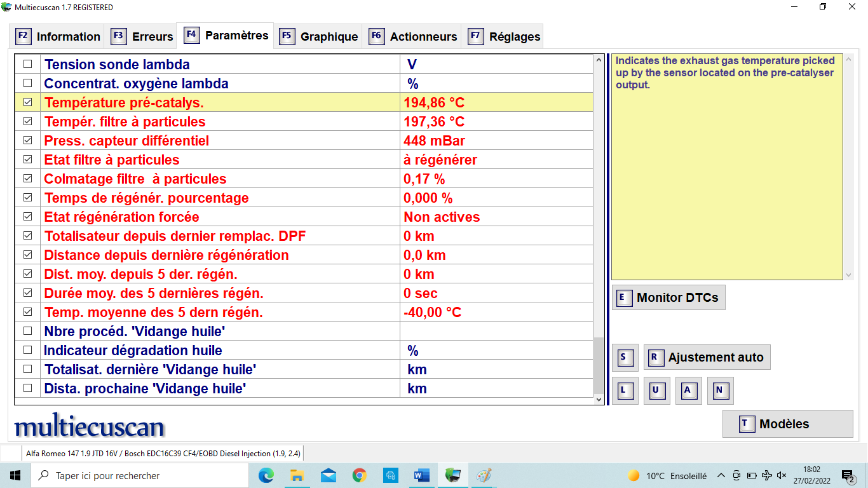
Task: Click the muted volume tray icon
Action: pyautogui.click(x=782, y=475)
